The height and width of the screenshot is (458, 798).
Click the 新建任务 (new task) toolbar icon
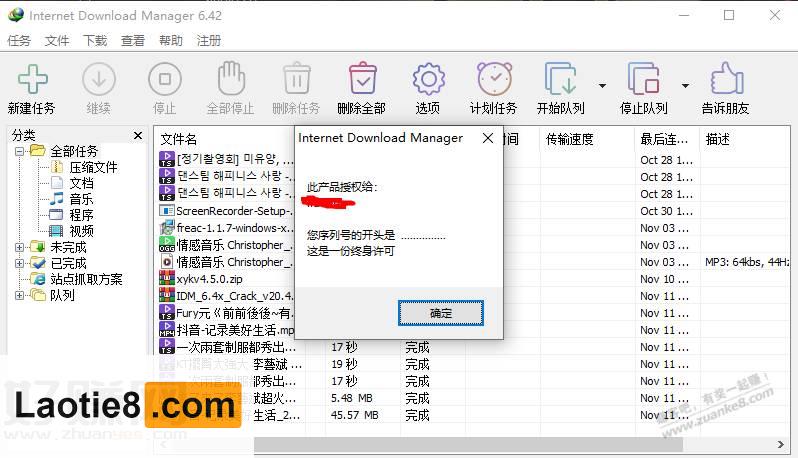pos(31,80)
